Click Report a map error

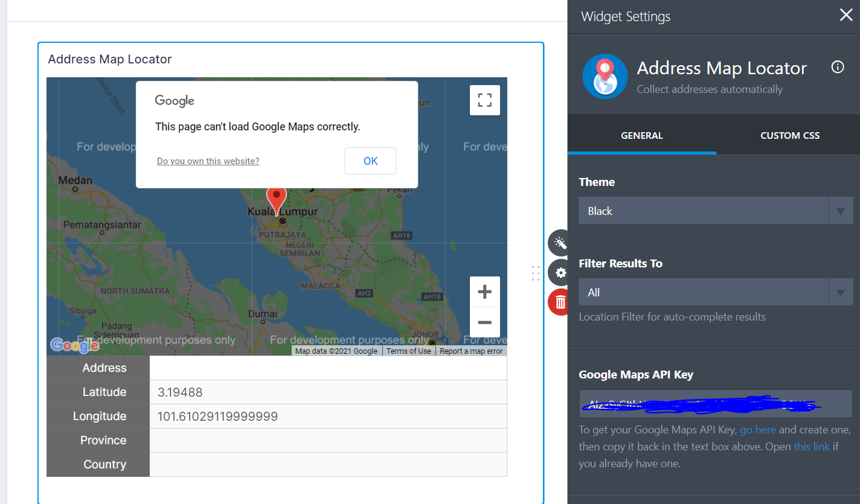pos(471,350)
